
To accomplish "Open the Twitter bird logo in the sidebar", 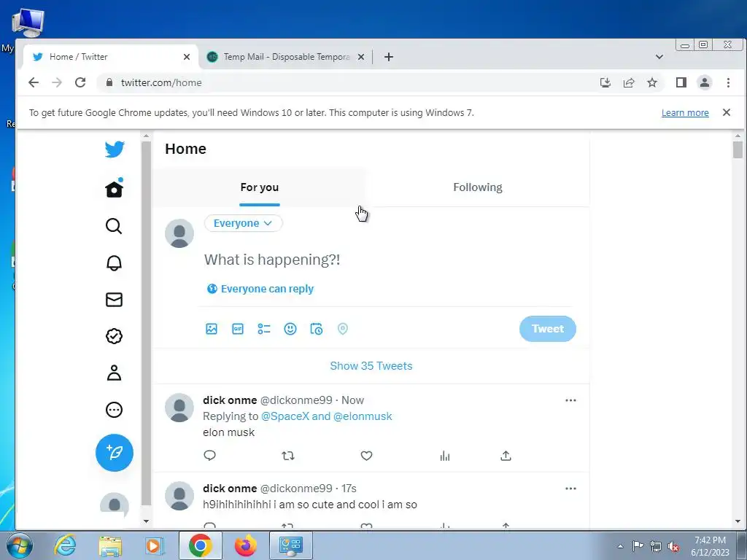I will [115, 149].
